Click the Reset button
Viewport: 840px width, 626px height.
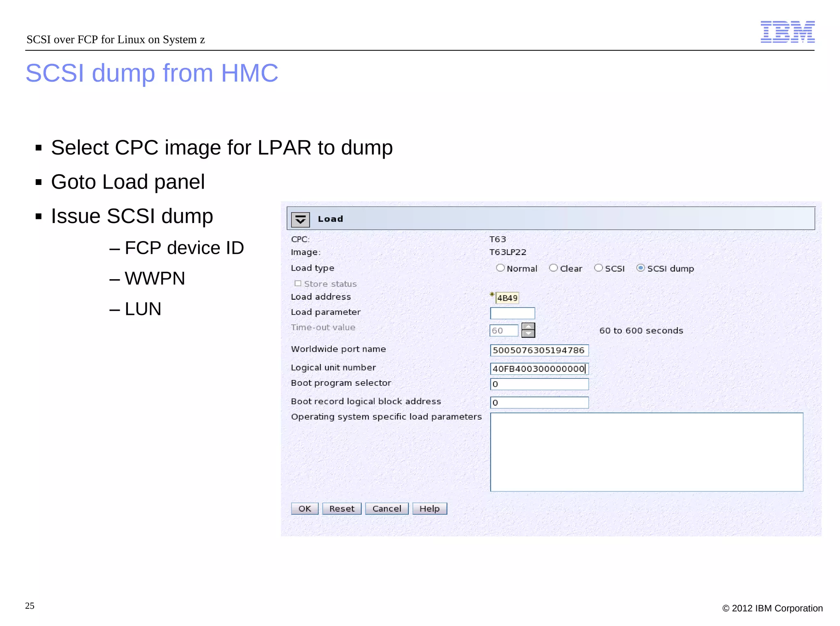tap(342, 509)
